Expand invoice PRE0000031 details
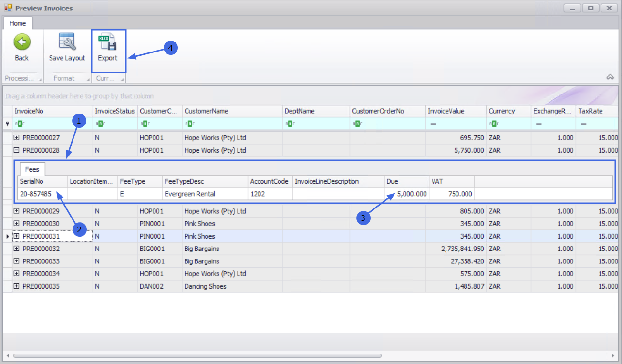Viewport: 622px width, 364px height. (x=17, y=236)
